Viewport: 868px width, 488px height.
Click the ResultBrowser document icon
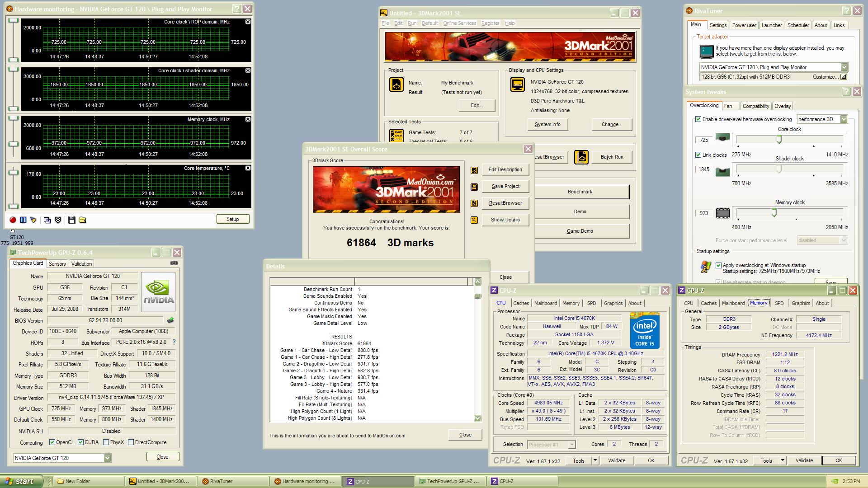point(474,204)
